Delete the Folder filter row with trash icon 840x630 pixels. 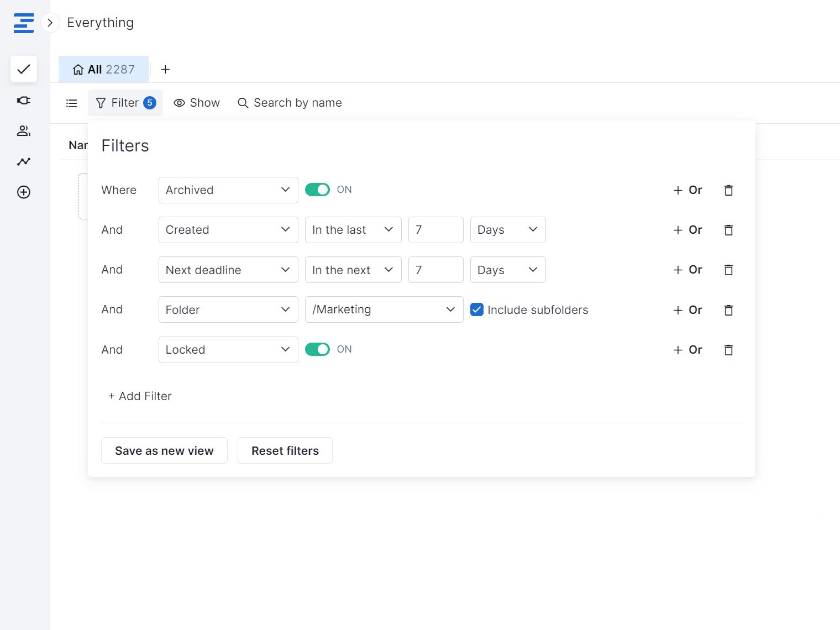click(728, 310)
